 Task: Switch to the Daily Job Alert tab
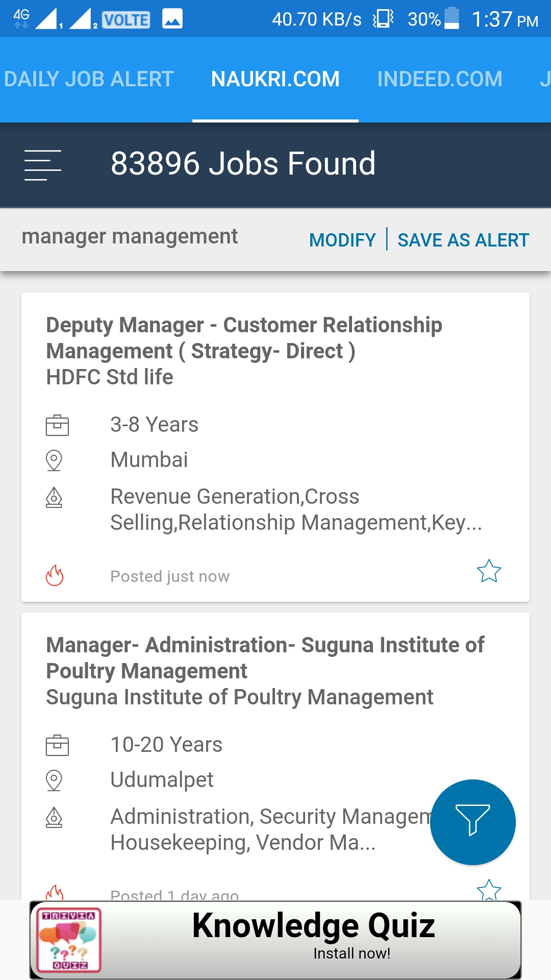coord(89,79)
